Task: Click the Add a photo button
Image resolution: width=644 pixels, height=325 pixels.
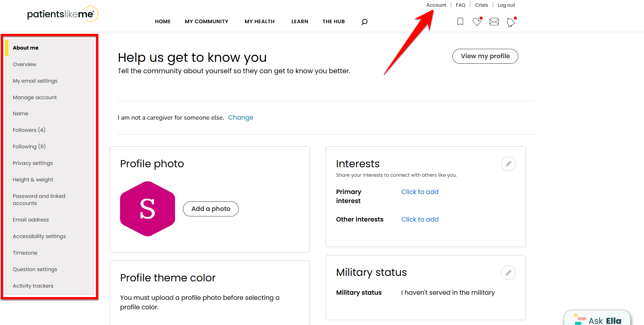Action: (211, 209)
